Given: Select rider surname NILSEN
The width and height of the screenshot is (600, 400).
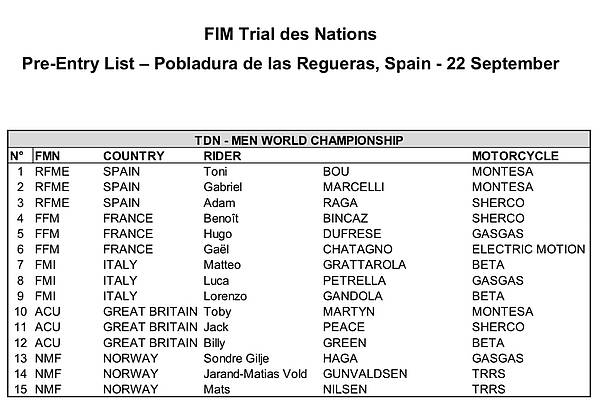Looking at the screenshot, I should click(345, 389).
